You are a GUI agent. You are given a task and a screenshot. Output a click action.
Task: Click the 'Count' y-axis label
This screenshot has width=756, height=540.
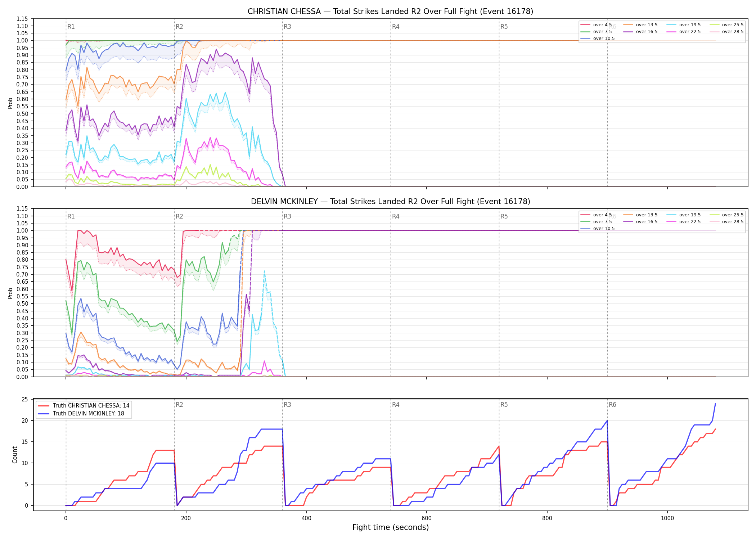tap(15, 455)
